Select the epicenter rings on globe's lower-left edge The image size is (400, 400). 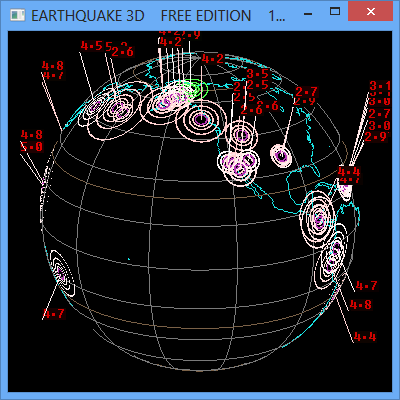[x=62, y=273]
